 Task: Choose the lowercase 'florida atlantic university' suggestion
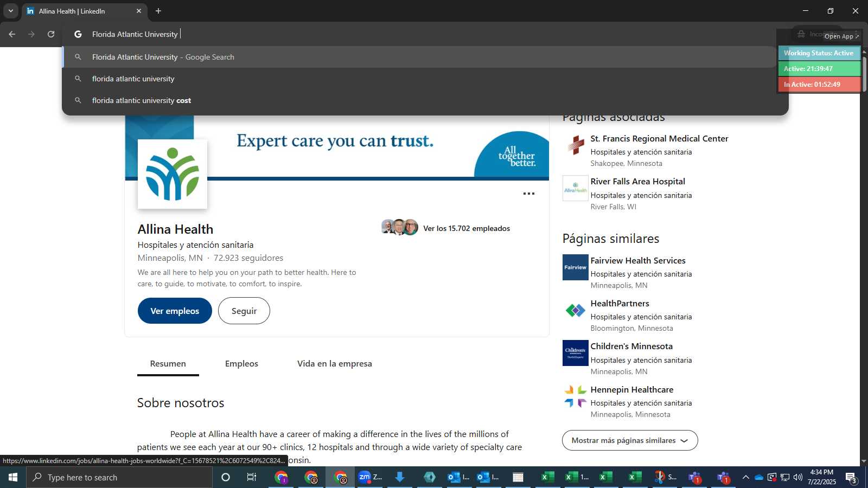[419, 79]
